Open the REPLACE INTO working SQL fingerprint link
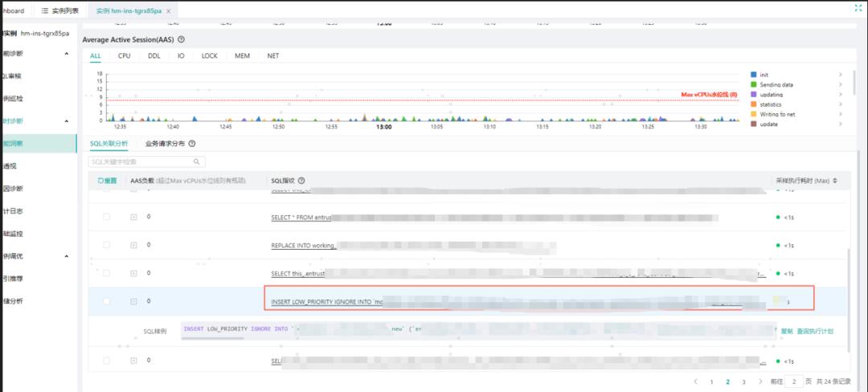Viewport: 868px width, 392px height. (x=304, y=246)
